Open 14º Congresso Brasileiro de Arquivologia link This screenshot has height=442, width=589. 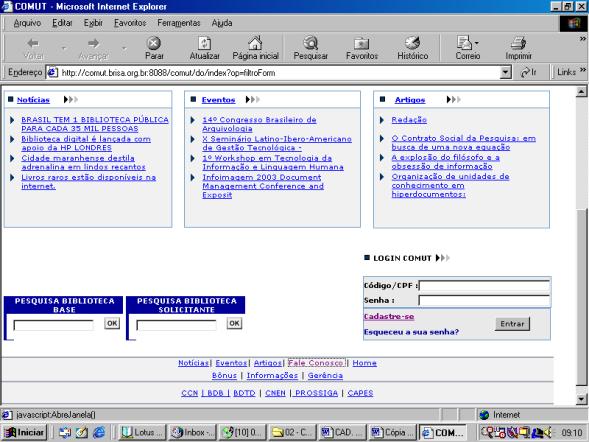(259, 124)
